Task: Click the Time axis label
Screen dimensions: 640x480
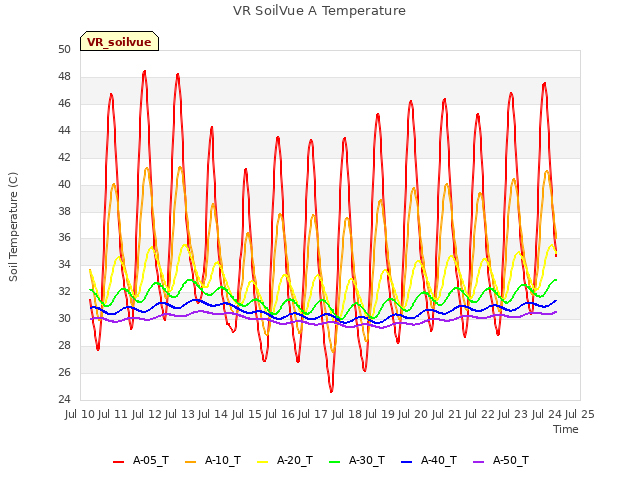Action: [x=566, y=429]
